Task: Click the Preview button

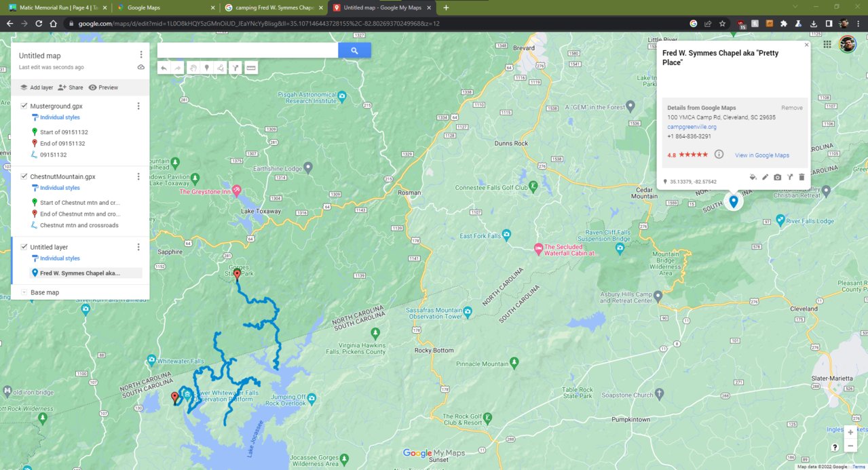Action: point(103,87)
